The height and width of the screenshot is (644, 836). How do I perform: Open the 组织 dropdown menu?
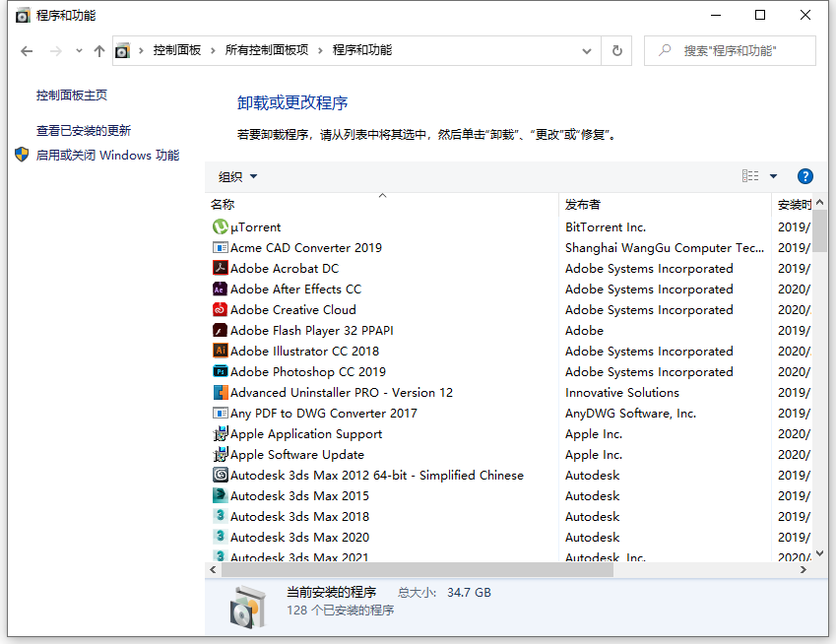click(237, 176)
